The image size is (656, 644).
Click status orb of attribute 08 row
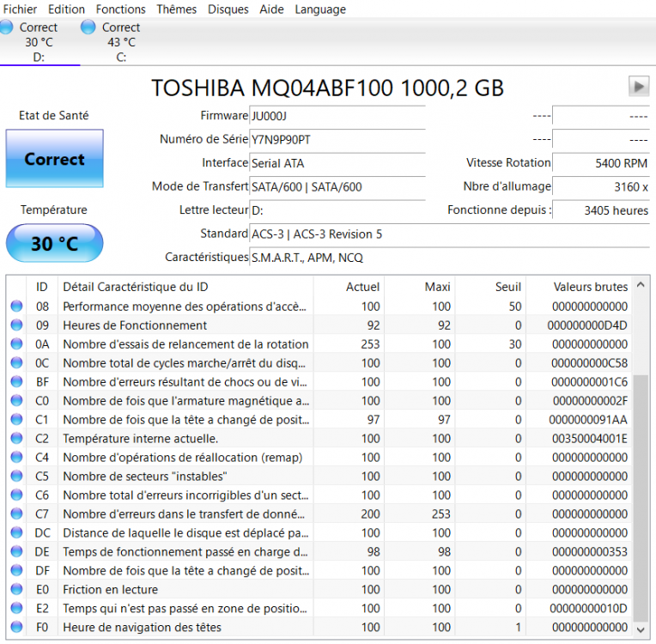[16, 307]
